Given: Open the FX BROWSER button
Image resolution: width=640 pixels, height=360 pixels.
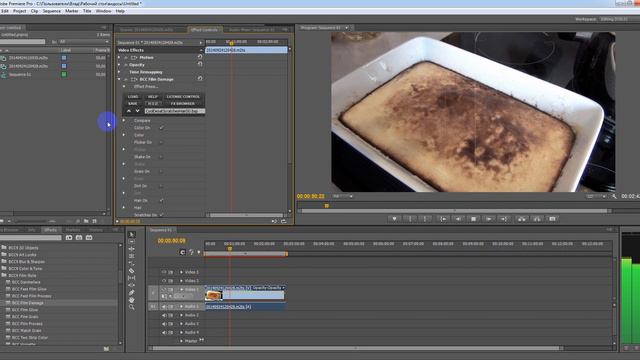Looking at the screenshot, I should click(x=183, y=104).
